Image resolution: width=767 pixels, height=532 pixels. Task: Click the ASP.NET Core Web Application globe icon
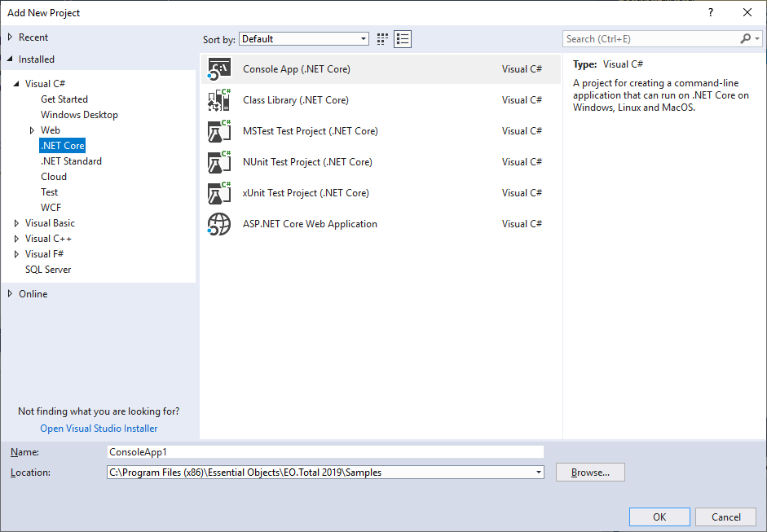pos(218,224)
